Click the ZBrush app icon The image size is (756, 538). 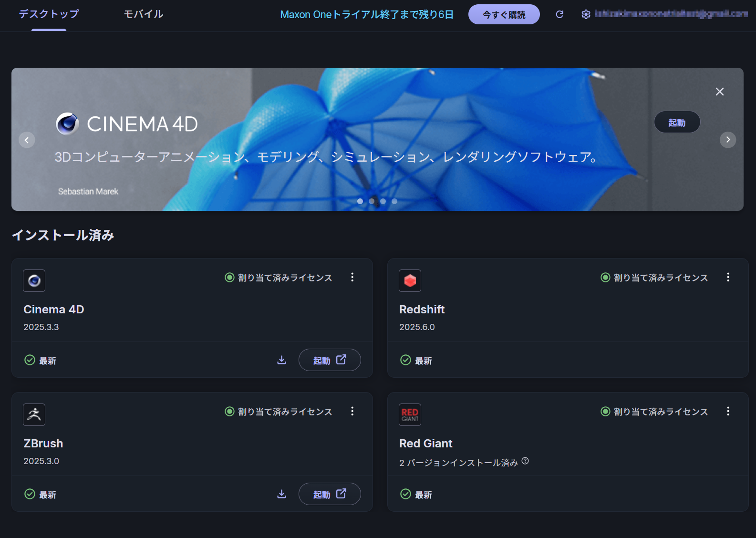34,414
